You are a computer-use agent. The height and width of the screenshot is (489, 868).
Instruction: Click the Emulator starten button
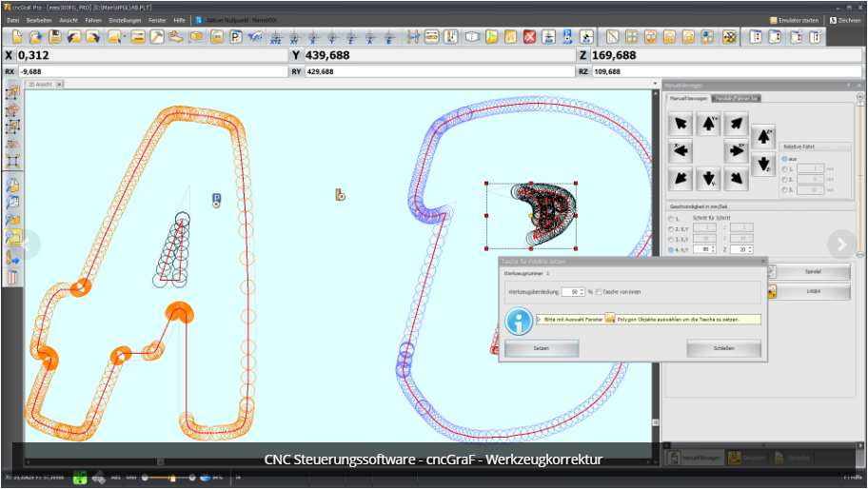(794, 21)
